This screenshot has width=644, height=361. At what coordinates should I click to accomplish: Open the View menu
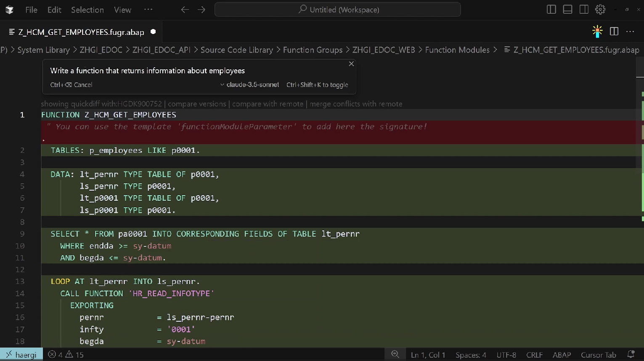(x=122, y=10)
